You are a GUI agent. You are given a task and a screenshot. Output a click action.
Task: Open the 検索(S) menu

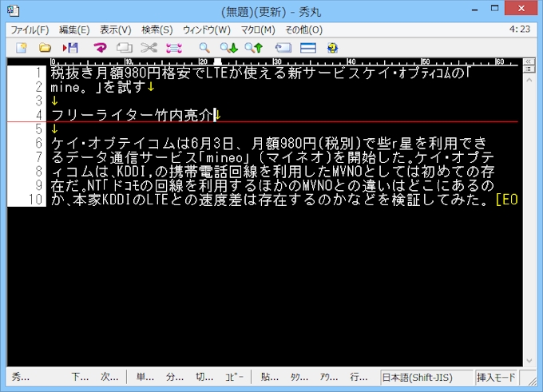click(157, 30)
